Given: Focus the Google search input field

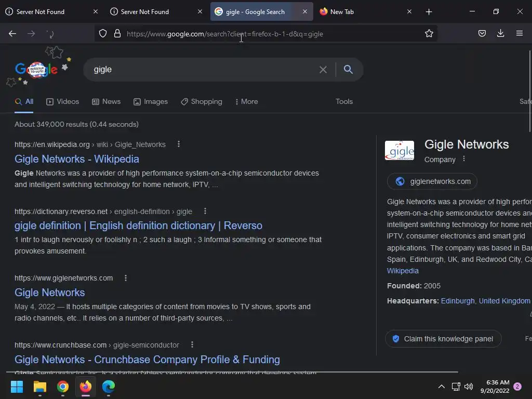Looking at the screenshot, I should click(x=204, y=70).
